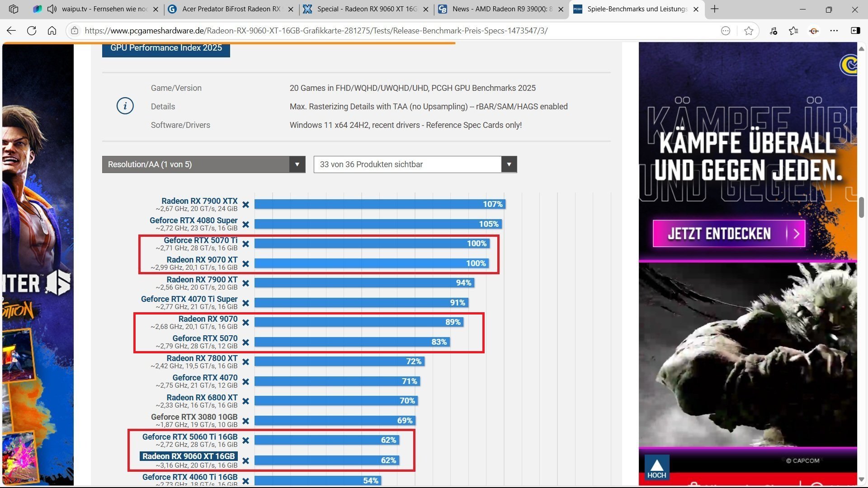Open GPU Performance Index 2025 tab
Image resolution: width=868 pixels, height=488 pixels.
click(166, 48)
